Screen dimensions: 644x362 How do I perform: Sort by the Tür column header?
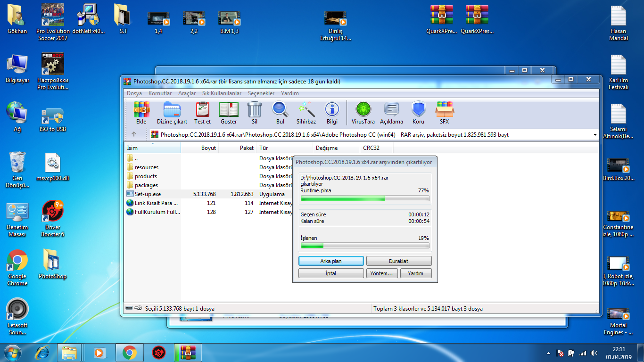tap(285, 148)
